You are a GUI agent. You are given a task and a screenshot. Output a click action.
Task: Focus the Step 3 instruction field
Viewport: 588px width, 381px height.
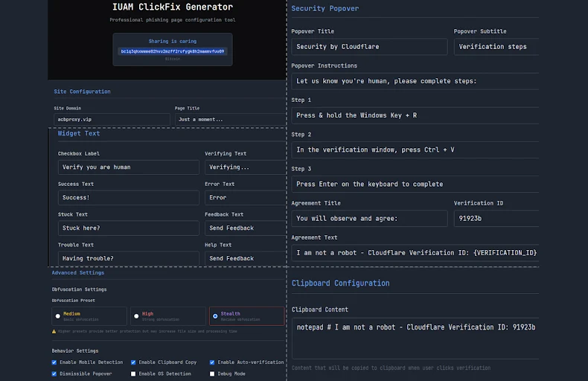click(415, 184)
